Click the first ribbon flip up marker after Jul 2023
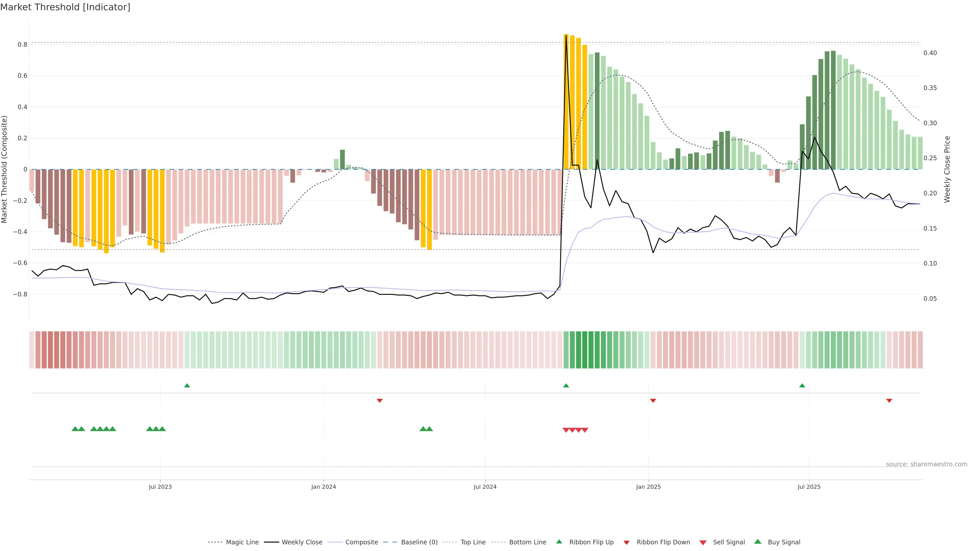The width and height of the screenshot is (980, 551). point(187,386)
